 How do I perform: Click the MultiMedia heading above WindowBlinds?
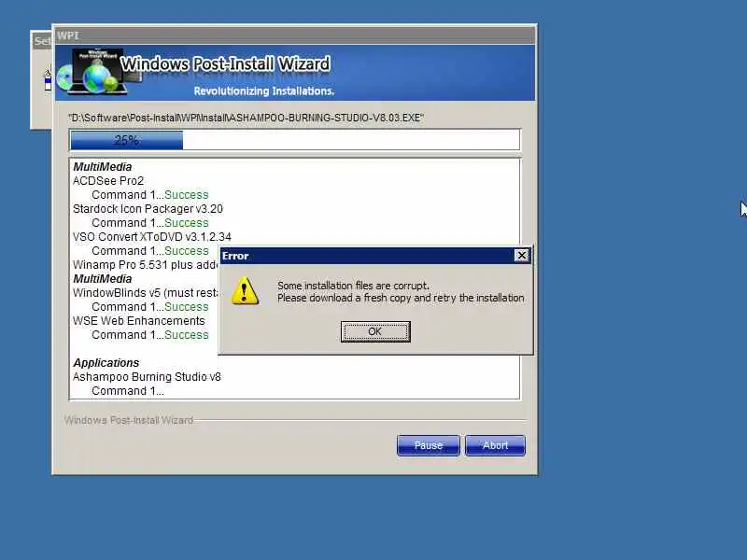(103, 279)
